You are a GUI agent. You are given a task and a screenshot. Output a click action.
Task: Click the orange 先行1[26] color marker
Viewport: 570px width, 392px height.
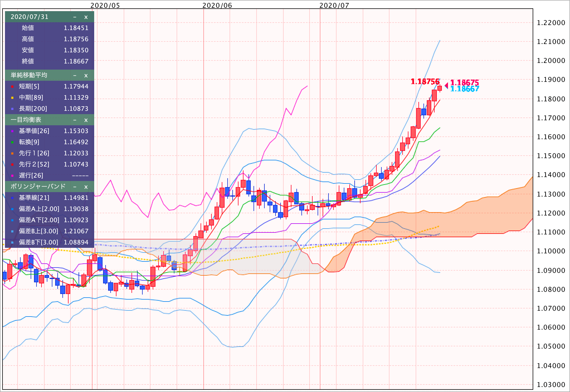(12, 154)
